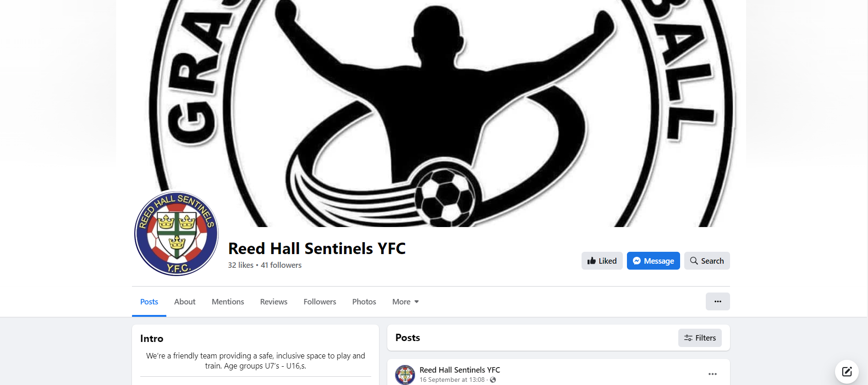Switch to the About tab
Image resolution: width=868 pixels, height=385 pixels.
[185, 302]
